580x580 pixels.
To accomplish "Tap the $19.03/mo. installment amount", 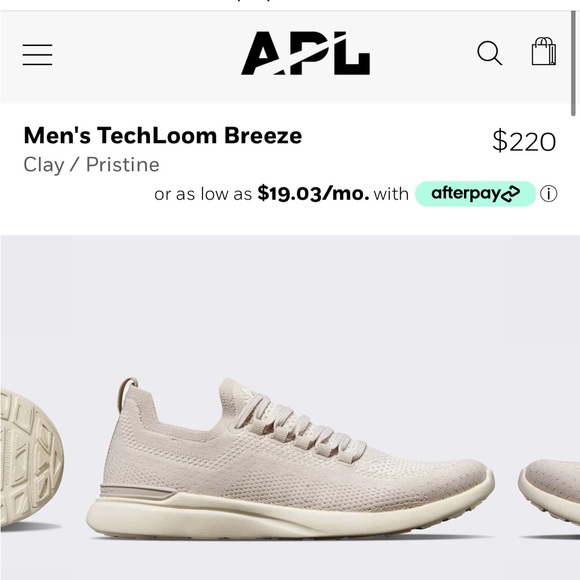I will (x=313, y=193).
